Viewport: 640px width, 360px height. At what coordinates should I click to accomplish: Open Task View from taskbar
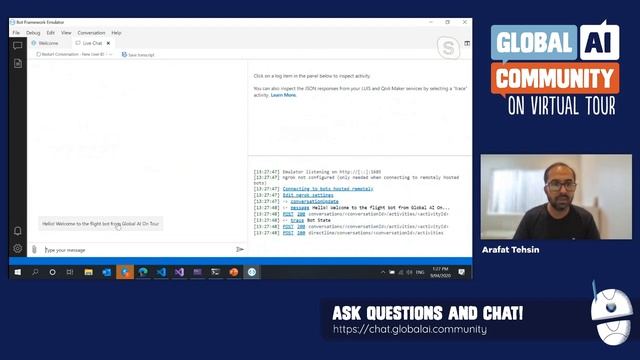point(70,272)
